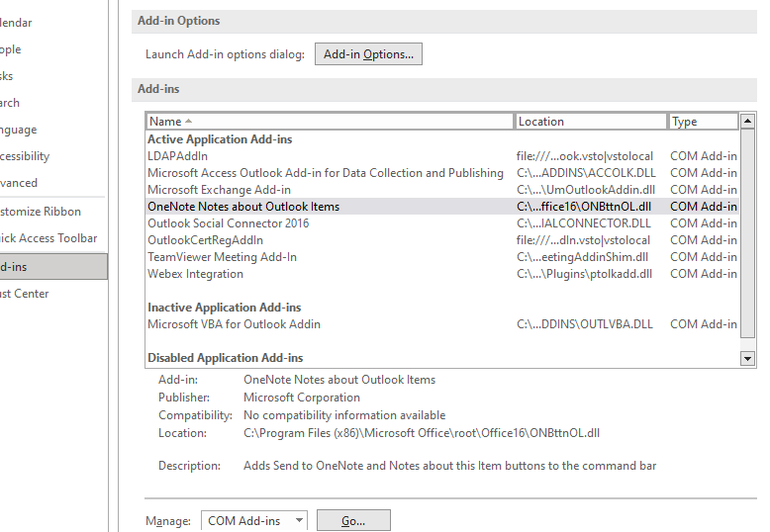Image resolution: width=770 pixels, height=532 pixels.
Task: Select TeamViewer Meeting Add-In row
Action: 442,257
